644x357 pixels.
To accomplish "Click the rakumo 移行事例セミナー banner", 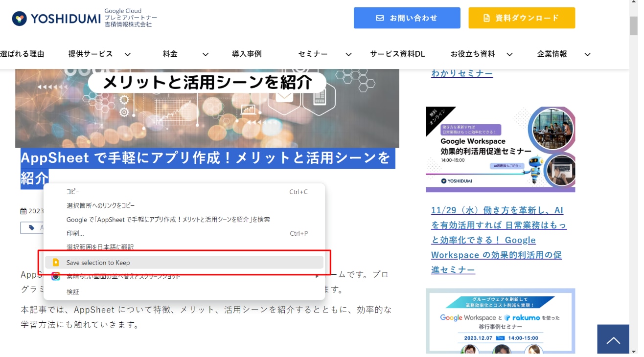I will point(500,321).
